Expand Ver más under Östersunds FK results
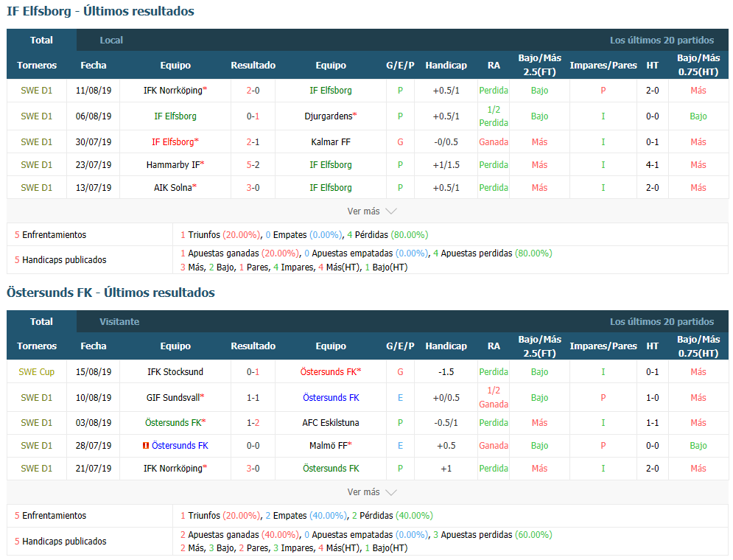This screenshot has height=560, width=733. coord(371,492)
